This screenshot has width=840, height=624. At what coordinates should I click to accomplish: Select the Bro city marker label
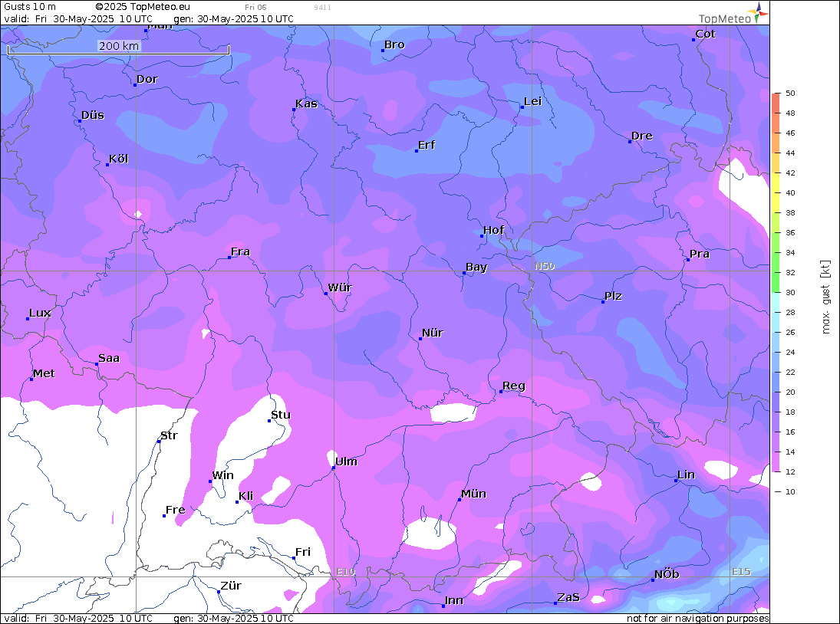point(394,45)
